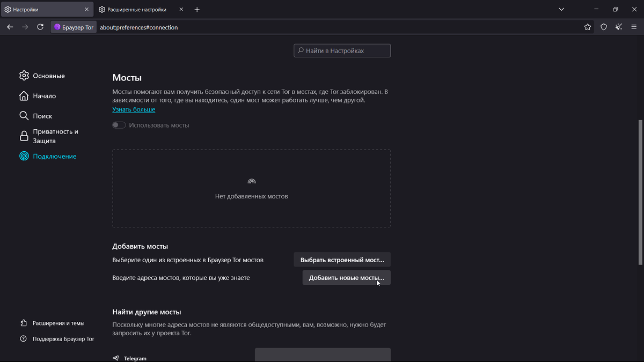Click the Узнать больше link
644x362 pixels.
[x=134, y=109]
